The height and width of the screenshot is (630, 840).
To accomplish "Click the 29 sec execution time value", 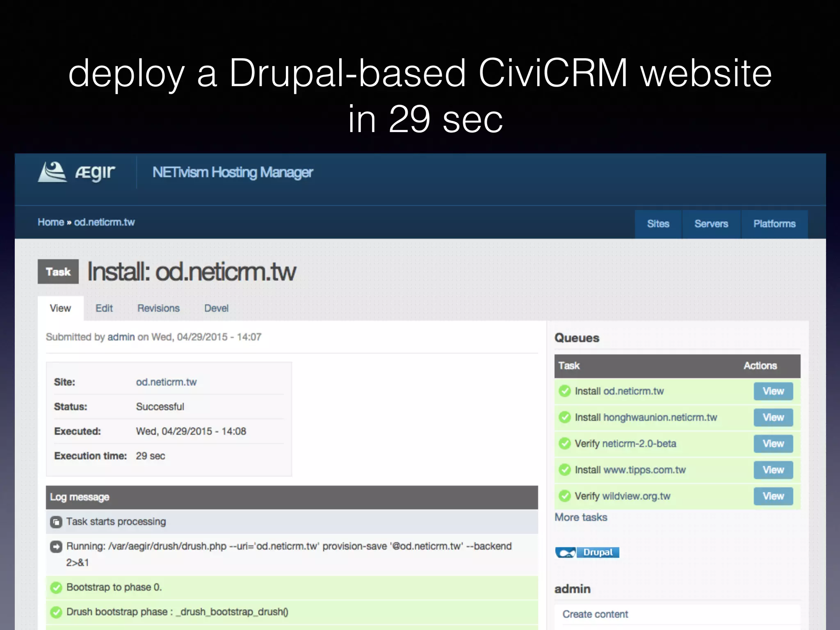I will [x=151, y=456].
